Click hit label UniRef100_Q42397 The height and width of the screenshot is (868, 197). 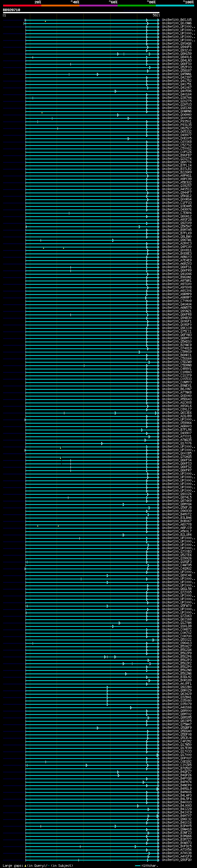(x=177, y=78)
